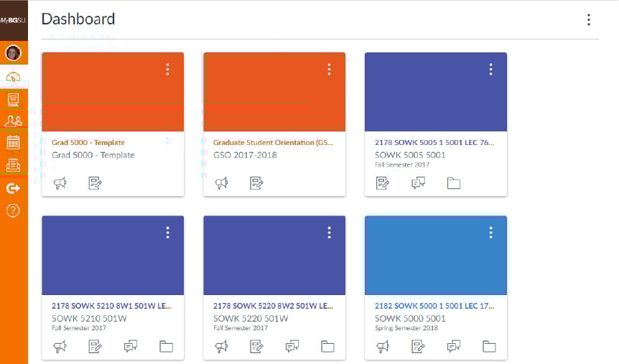Viewport: 619px width, 364px height.
Task: Click the logout arrow icon in sidebar
Action: click(13, 188)
